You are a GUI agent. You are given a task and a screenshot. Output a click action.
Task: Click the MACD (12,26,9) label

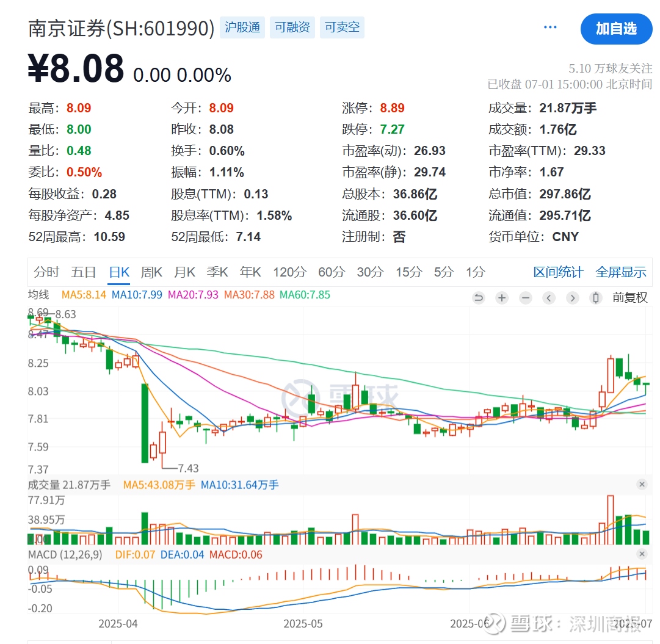coord(65,555)
